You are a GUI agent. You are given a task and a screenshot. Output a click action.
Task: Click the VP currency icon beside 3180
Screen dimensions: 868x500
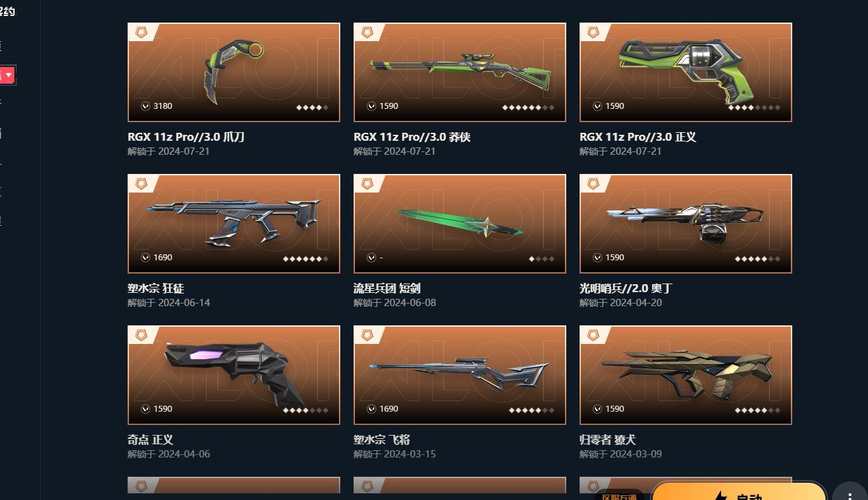(146, 106)
